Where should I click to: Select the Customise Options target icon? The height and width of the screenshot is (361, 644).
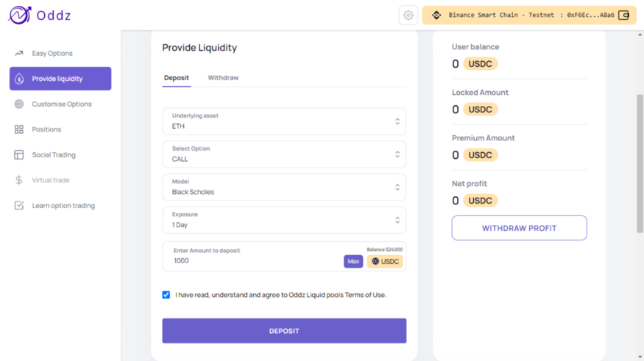coord(19,104)
